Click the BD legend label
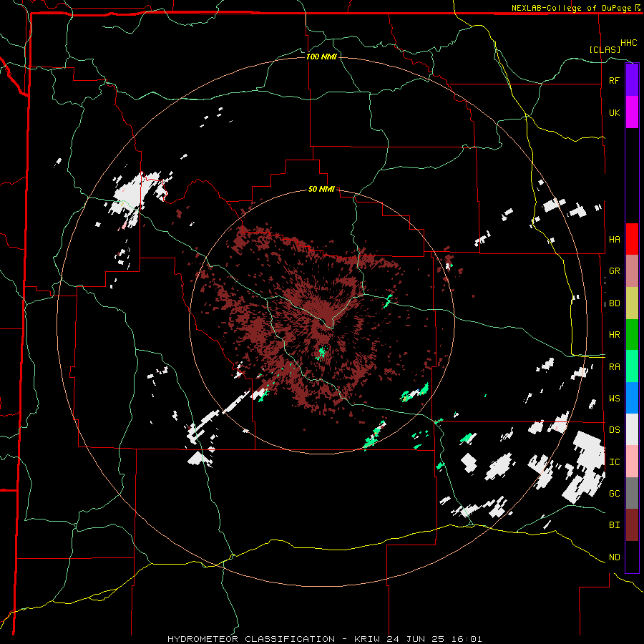 (x=614, y=303)
